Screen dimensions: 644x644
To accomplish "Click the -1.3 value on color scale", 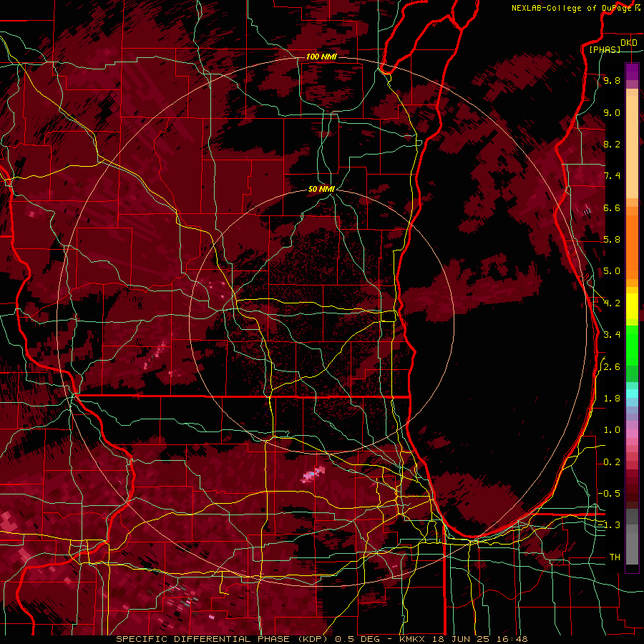I will click(609, 525).
